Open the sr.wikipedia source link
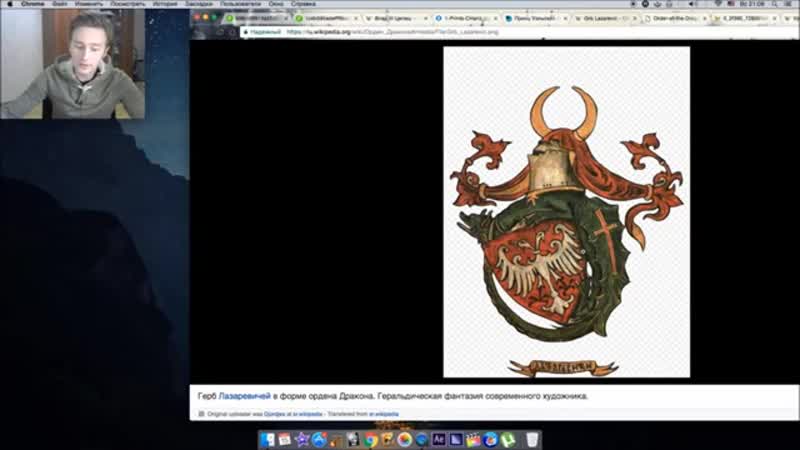The width and height of the screenshot is (800, 450). pyautogui.click(x=384, y=414)
